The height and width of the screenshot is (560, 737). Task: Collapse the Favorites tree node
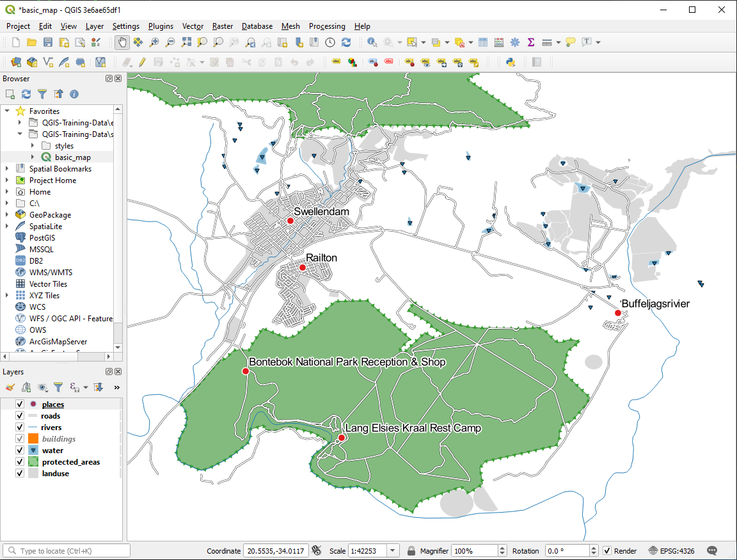pyautogui.click(x=7, y=111)
